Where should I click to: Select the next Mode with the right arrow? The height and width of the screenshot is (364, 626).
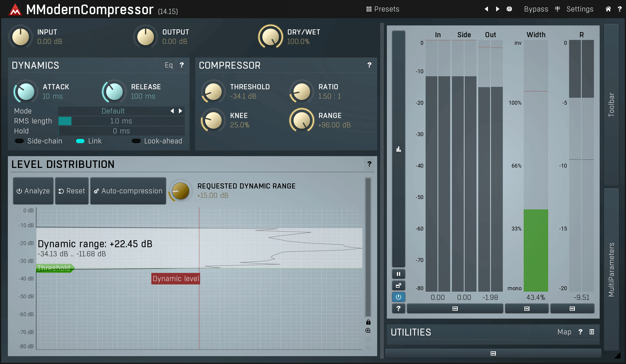(181, 111)
